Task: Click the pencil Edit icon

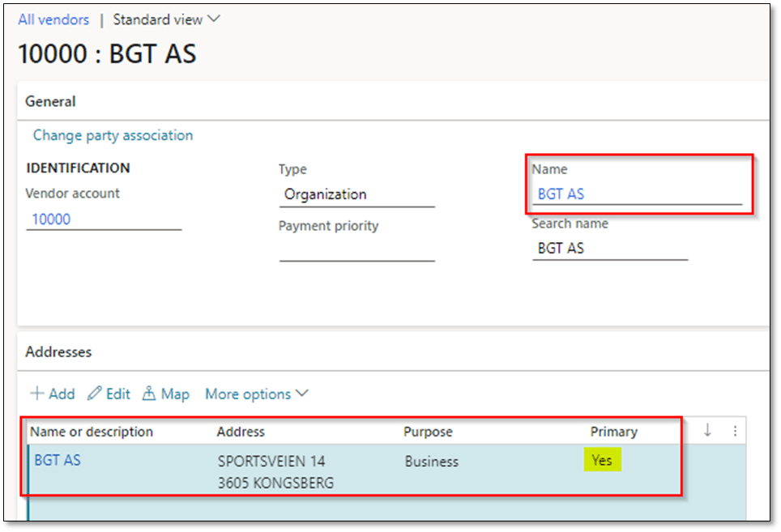Action: click(95, 394)
